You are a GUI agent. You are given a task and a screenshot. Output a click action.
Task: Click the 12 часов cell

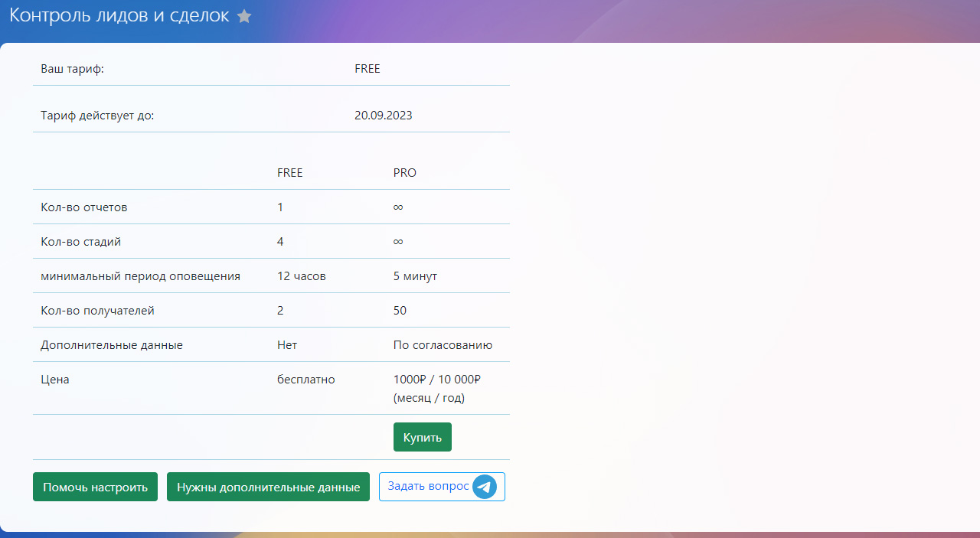click(x=302, y=276)
